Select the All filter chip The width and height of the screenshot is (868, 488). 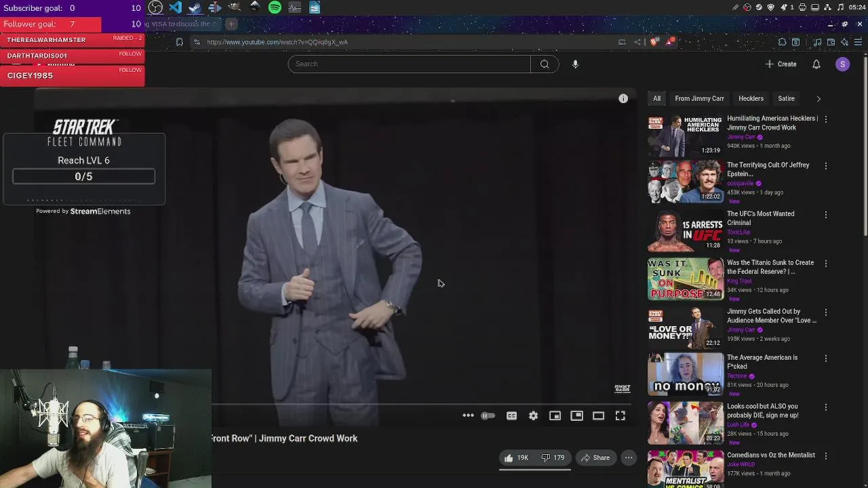656,98
